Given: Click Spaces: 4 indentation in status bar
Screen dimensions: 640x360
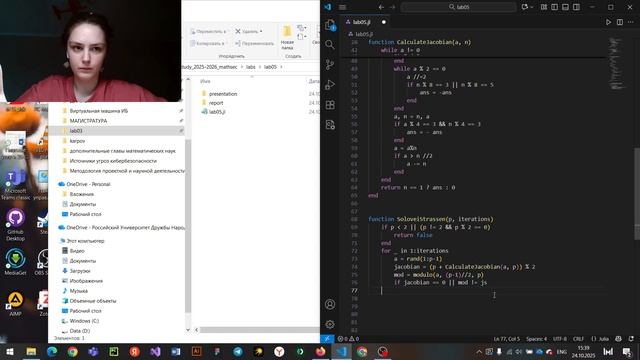Looking at the screenshot, I should 536,339.
